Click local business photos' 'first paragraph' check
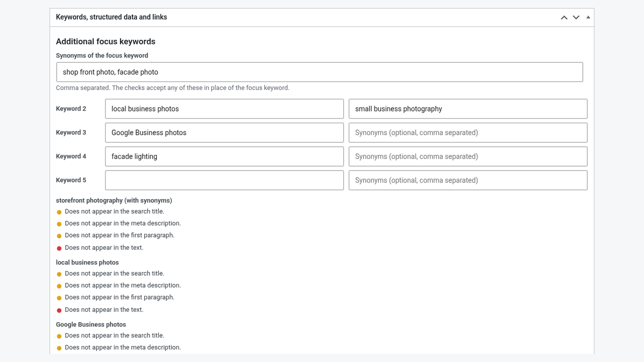The height and width of the screenshot is (362, 644). (120, 297)
